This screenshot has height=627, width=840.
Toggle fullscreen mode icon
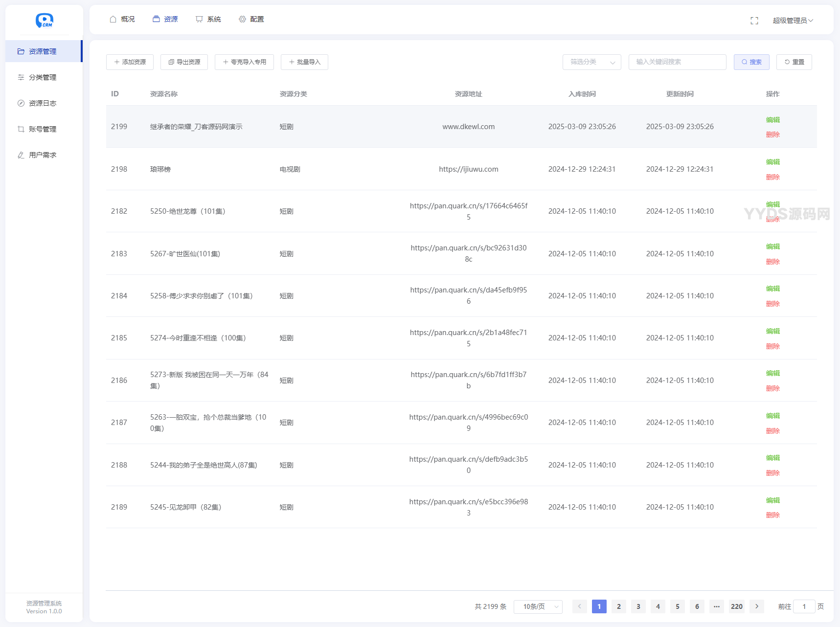tap(754, 21)
